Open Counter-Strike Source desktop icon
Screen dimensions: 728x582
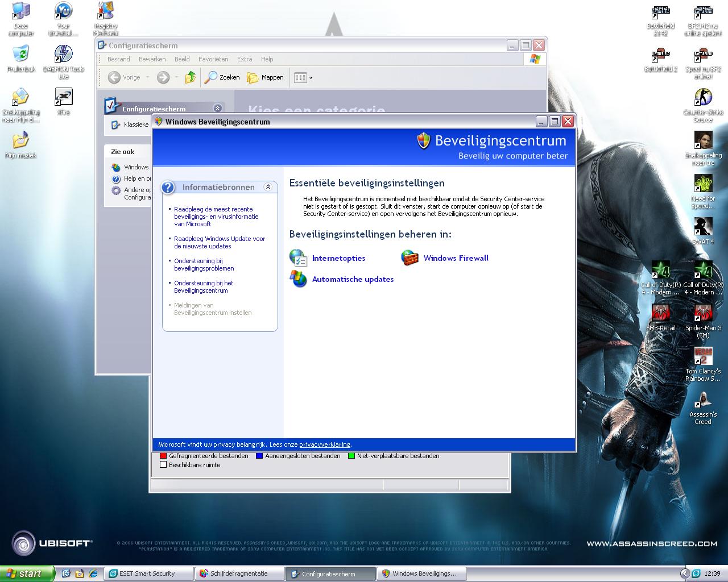coord(704,105)
